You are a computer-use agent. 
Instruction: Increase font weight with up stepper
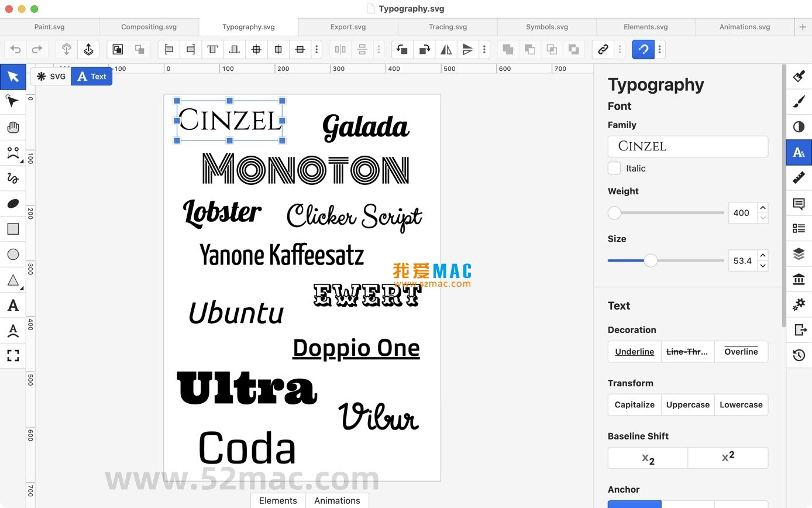tap(762, 208)
